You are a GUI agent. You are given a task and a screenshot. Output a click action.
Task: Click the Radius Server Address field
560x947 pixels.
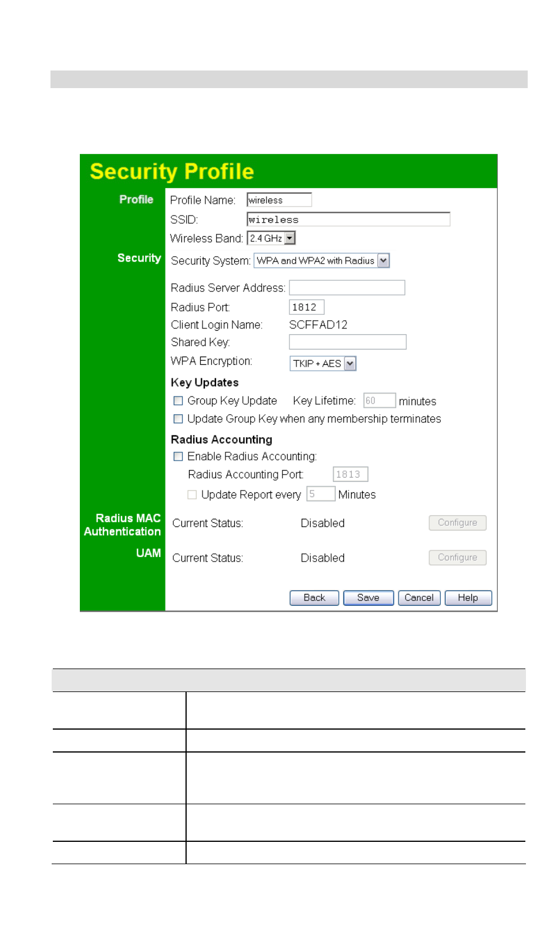click(347, 287)
